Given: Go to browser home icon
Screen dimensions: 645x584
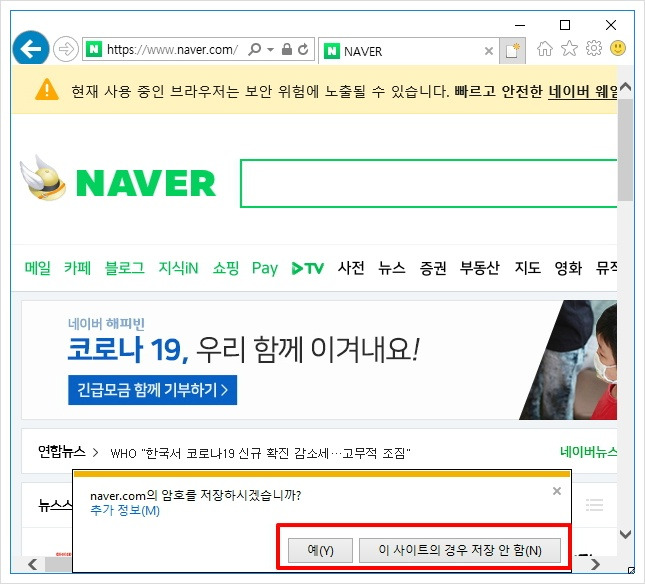Looking at the screenshot, I should click(545, 49).
